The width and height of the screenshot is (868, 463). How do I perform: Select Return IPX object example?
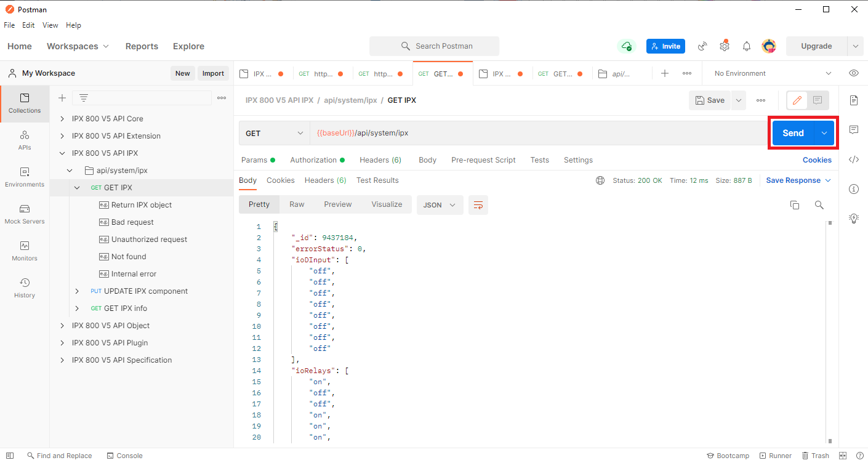142,205
